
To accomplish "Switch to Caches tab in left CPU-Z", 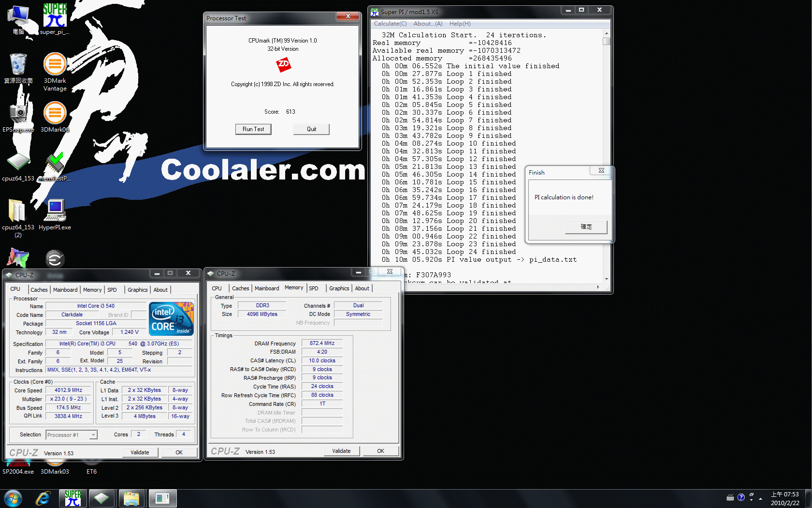I will (39, 290).
